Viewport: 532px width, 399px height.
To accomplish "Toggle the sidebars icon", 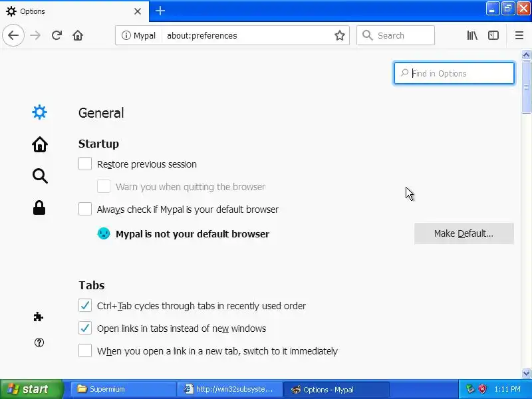I will coord(493,35).
